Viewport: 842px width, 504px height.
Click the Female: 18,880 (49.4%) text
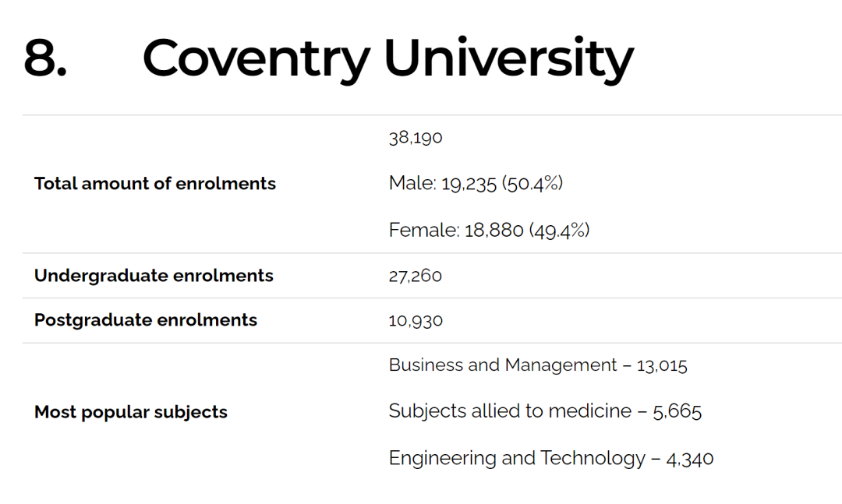point(489,231)
